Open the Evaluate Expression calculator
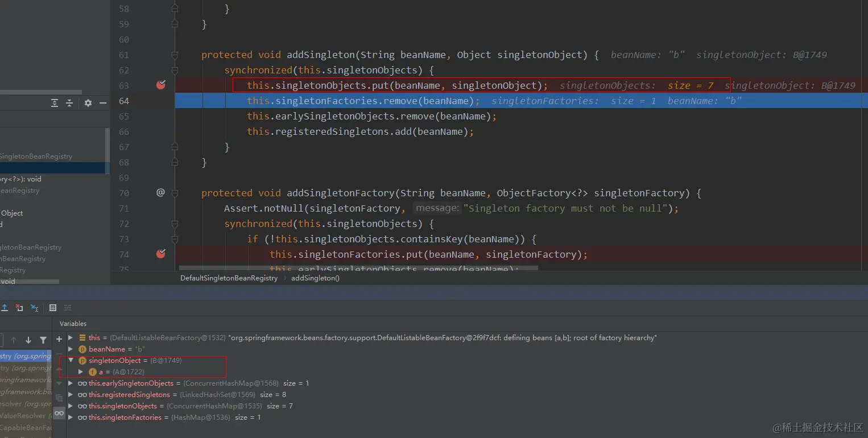Image resolution: width=868 pixels, height=438 pixels. (53, 308)
